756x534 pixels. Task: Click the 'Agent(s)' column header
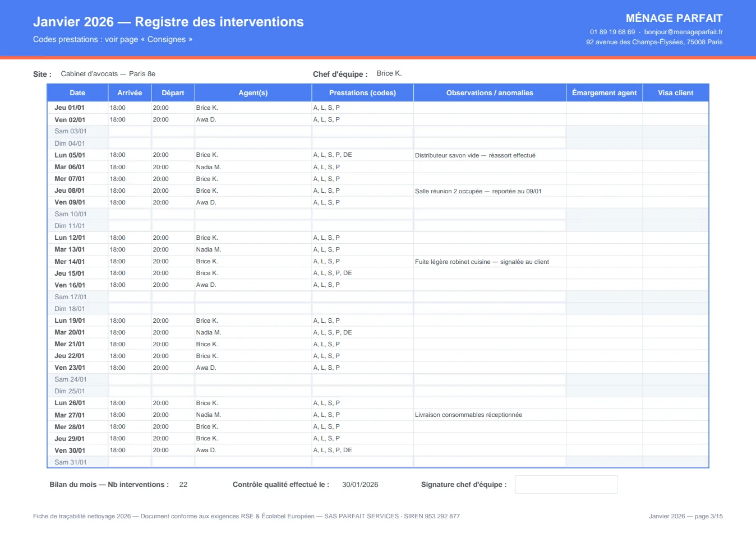pos(253,93)
